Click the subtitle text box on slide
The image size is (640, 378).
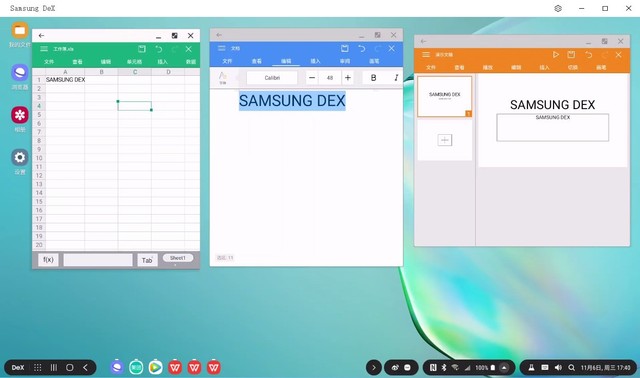(x=552, y=127)
